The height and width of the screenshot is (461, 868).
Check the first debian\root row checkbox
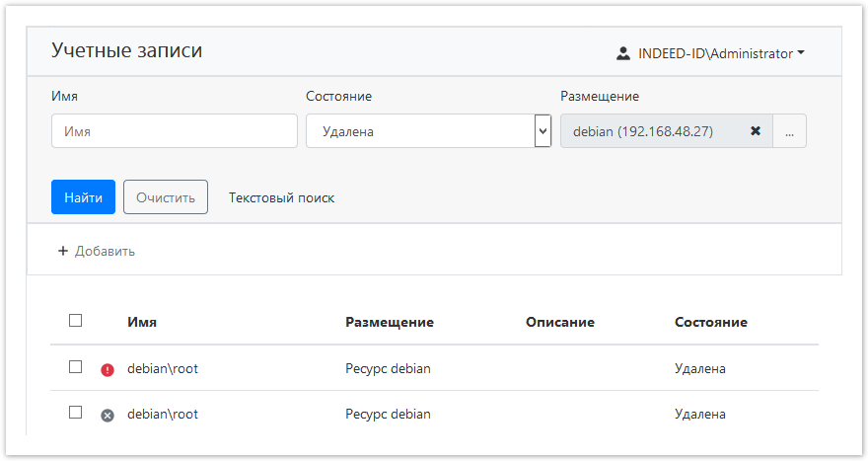[76, 367]
